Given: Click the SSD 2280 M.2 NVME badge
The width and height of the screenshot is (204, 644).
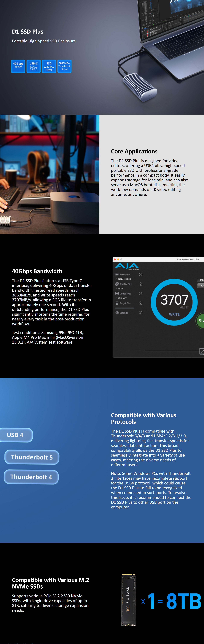Looking at the screenshot, I should 49,66.
